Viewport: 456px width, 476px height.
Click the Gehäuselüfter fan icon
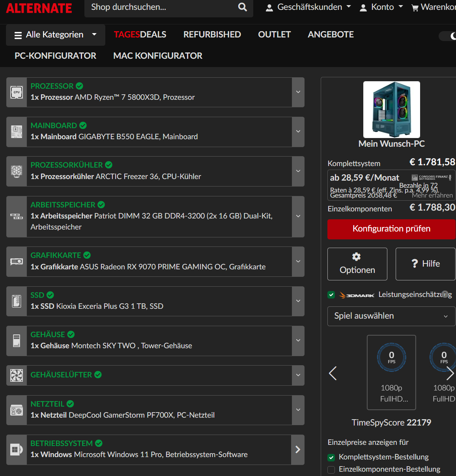17,375
